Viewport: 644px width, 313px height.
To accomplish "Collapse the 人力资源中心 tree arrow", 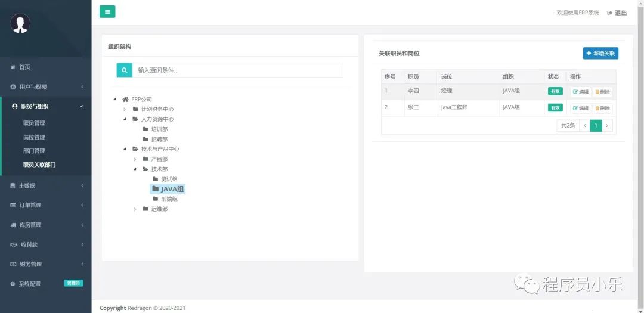I will click(125, 119).
